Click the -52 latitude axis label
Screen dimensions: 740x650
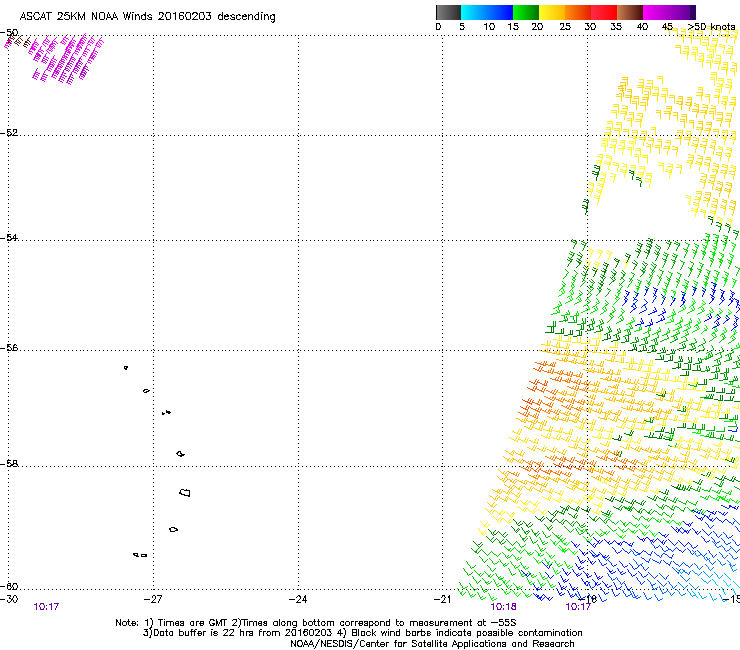point(9,133)
